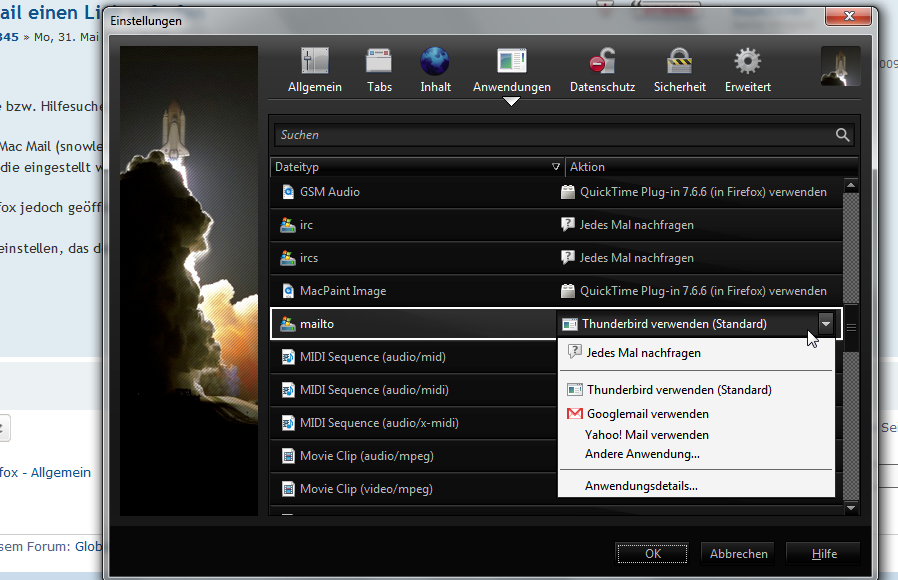Choose Googlemail verwenden option
The image size is (898, 580).
click(647, 414)
